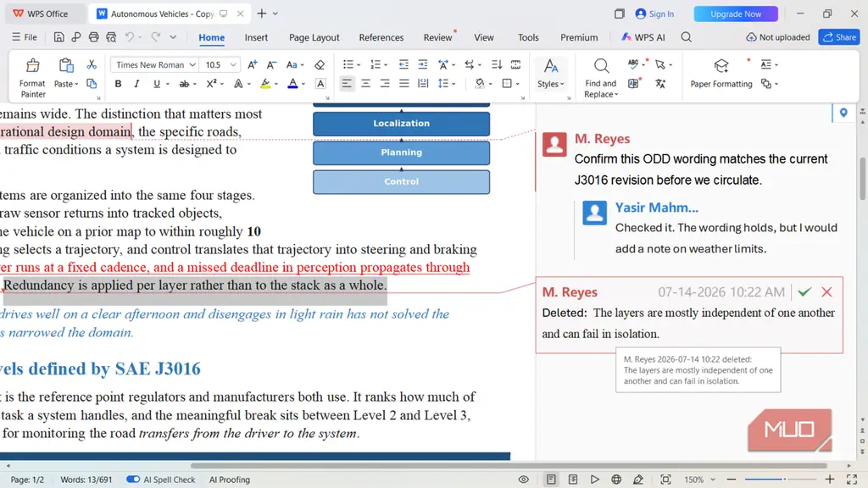Open a new tab with plus button
Viewport: 868px width, 488px height.
pos(262,14)
